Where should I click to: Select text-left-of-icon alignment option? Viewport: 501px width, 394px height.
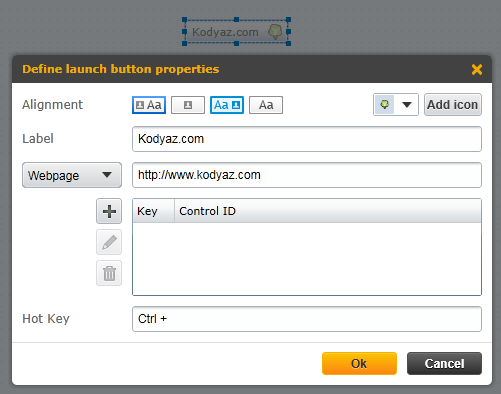point(227,105)
